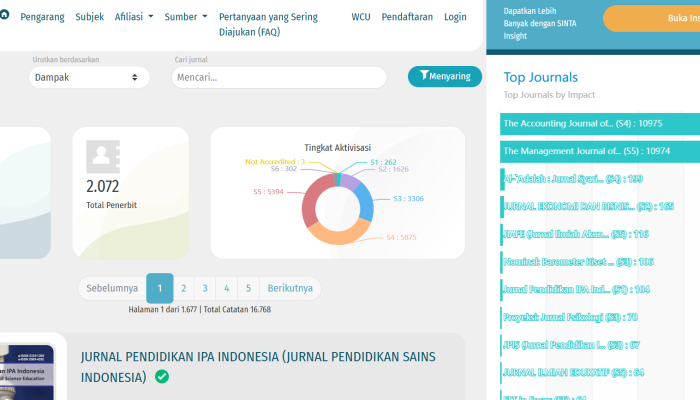Viewport: 700px width, 400px height.
Task: Select the JURNAL EKONOMI DAN BISNIS entry
Action: pos(588,206)
